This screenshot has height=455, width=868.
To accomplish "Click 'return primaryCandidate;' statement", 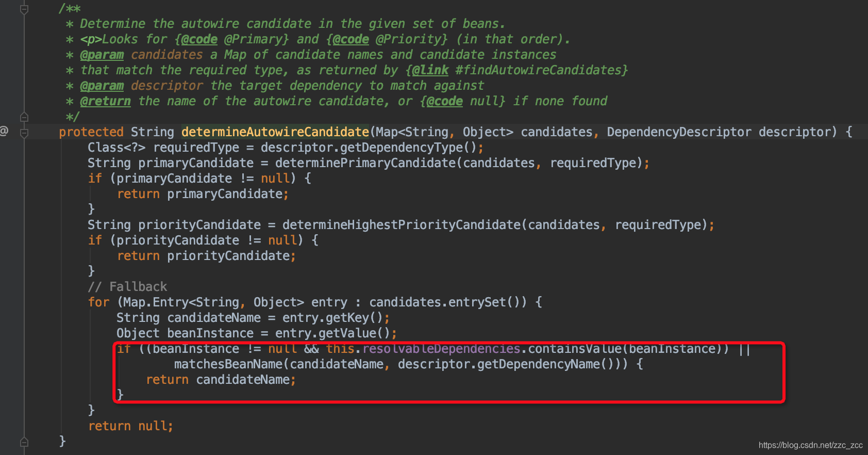I will pos(203,194).
